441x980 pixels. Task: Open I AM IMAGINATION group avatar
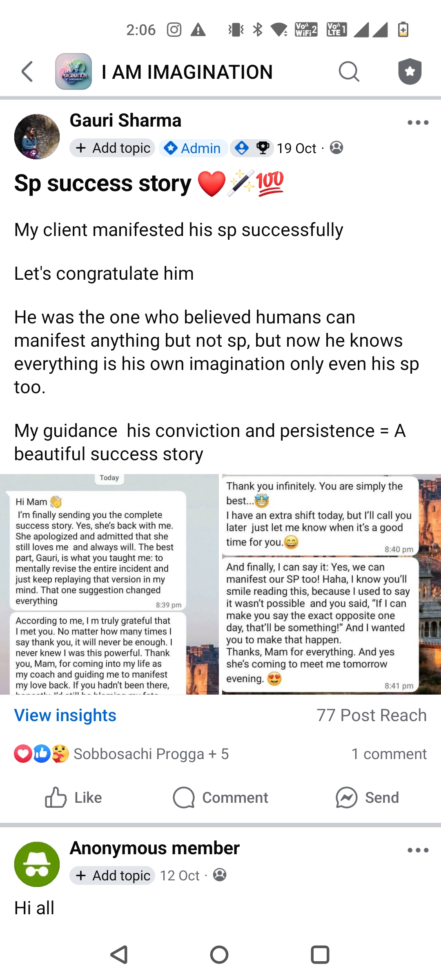(73, 72)
